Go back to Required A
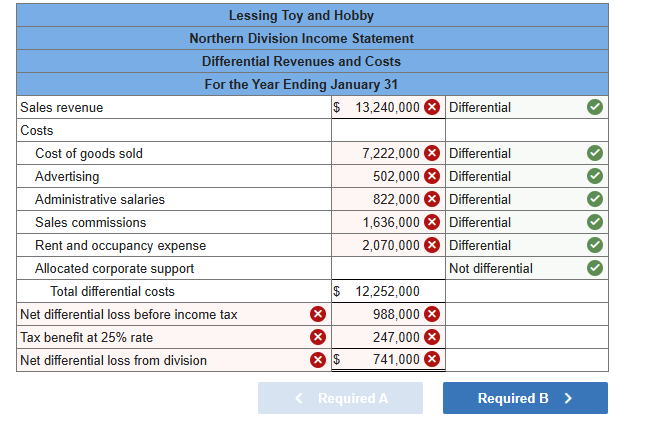 click(341, 398)
